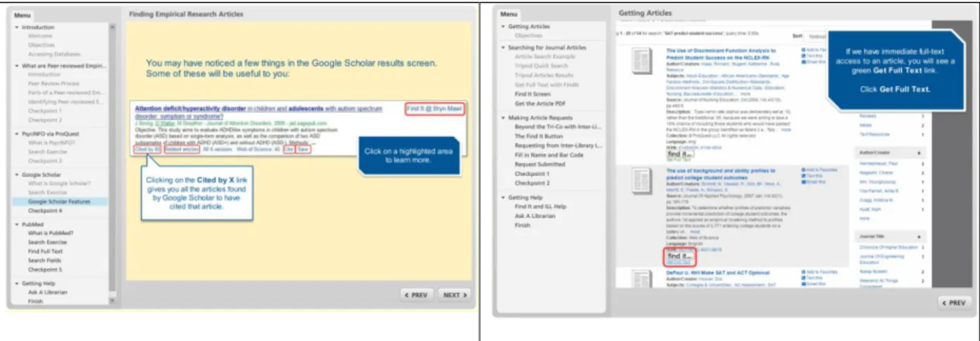Open 'Requesting from Inter-Library L...' item
Image resolution: width=980 pixels, height=341 pixels.
pos(558,145)
